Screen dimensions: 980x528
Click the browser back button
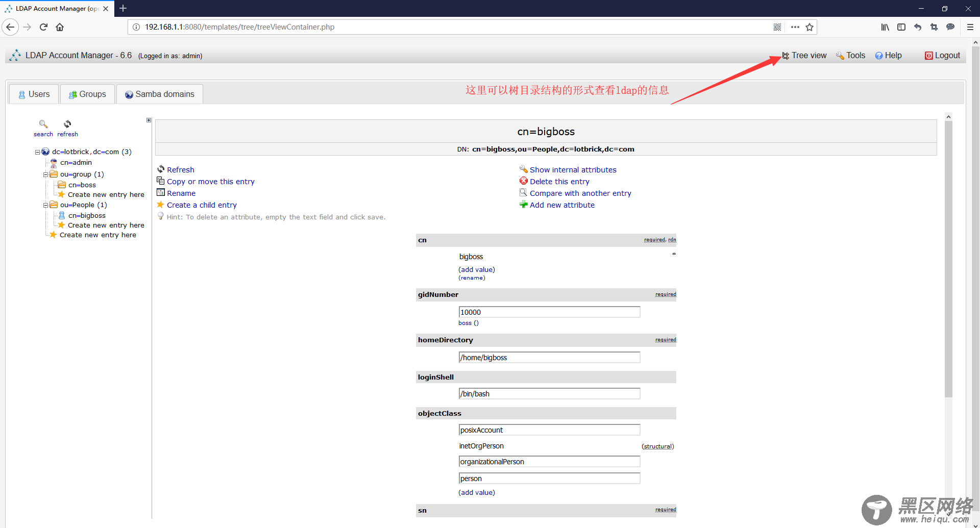click(10, 27)
